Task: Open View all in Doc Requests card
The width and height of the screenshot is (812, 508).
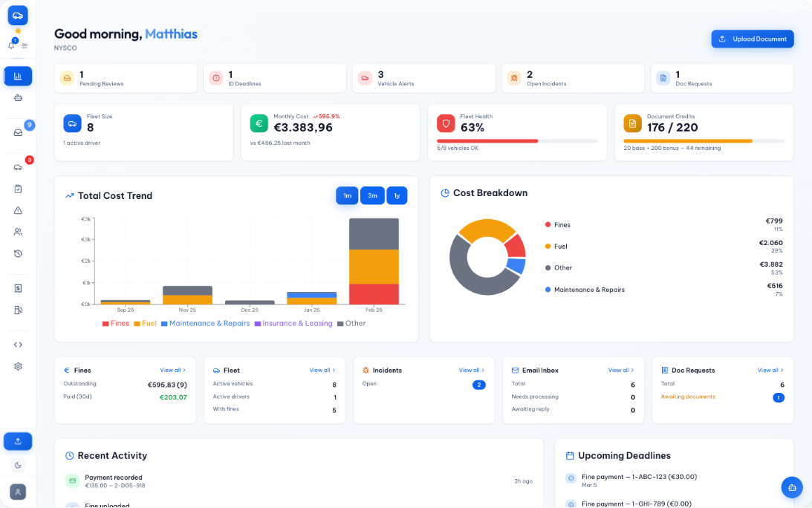Action: click(x=770, y=370)
